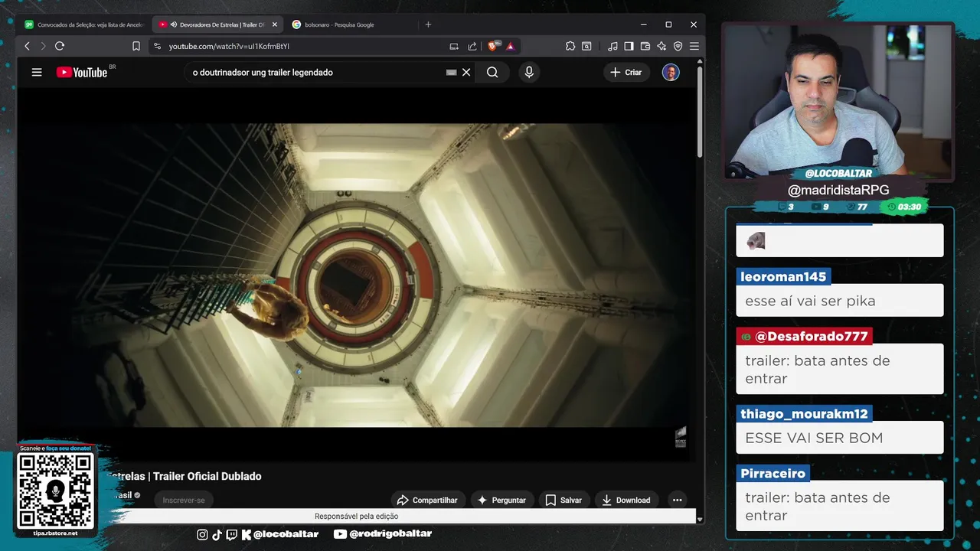Click @madridistaRPG name under webcam

point(838,191)
